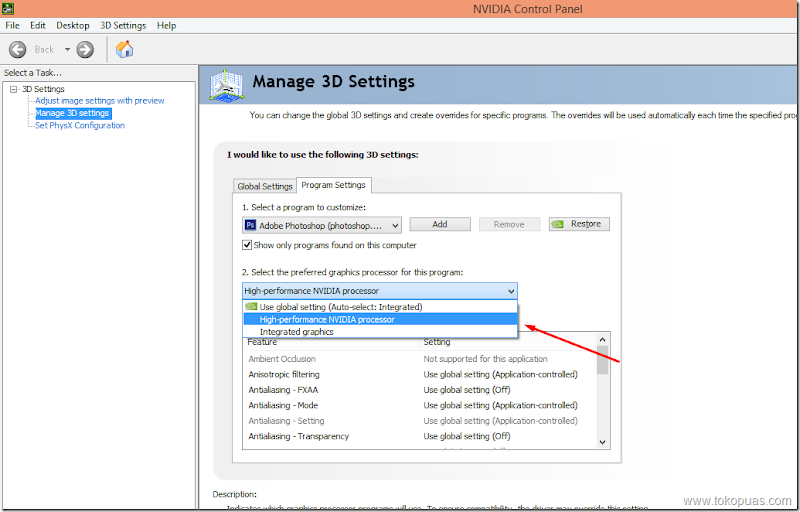Choose Integrated graphics option
800x512 pixels.
pos(381,332)
